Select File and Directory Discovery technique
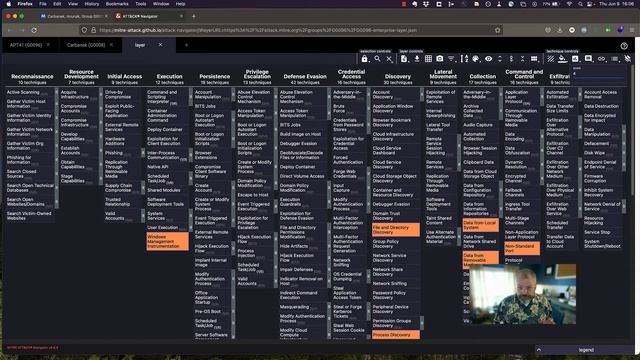 coord(396,230)
